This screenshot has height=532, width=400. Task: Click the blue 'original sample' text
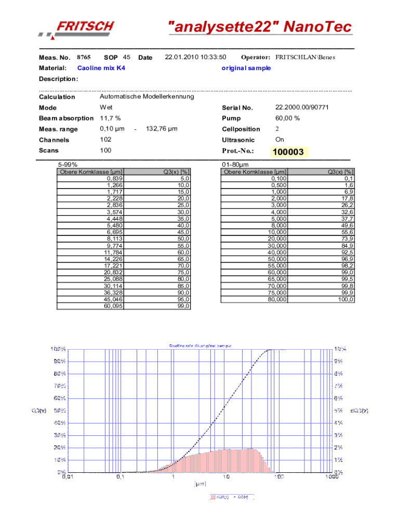coord(246,68)
